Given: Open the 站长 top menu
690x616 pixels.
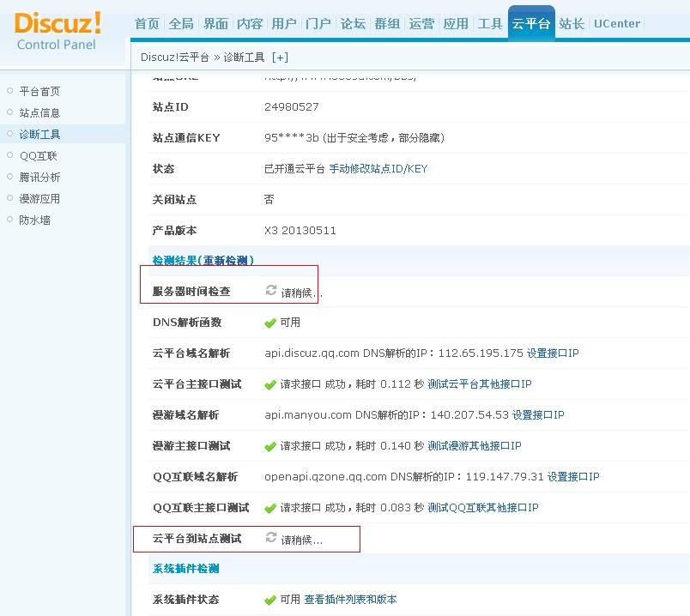Looking at the screenshot, I should point(572,23).
